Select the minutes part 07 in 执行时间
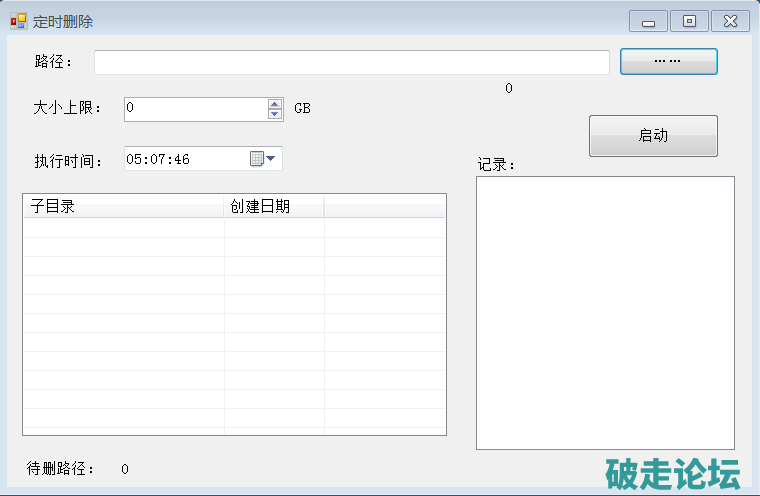This screenshot has width=760, height=496. pos(158,159)
